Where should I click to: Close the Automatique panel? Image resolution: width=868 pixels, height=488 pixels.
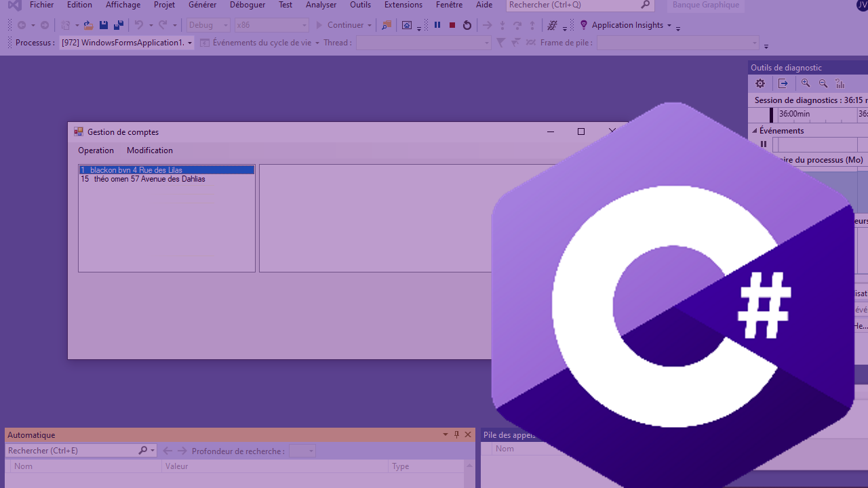coord(467,434)
